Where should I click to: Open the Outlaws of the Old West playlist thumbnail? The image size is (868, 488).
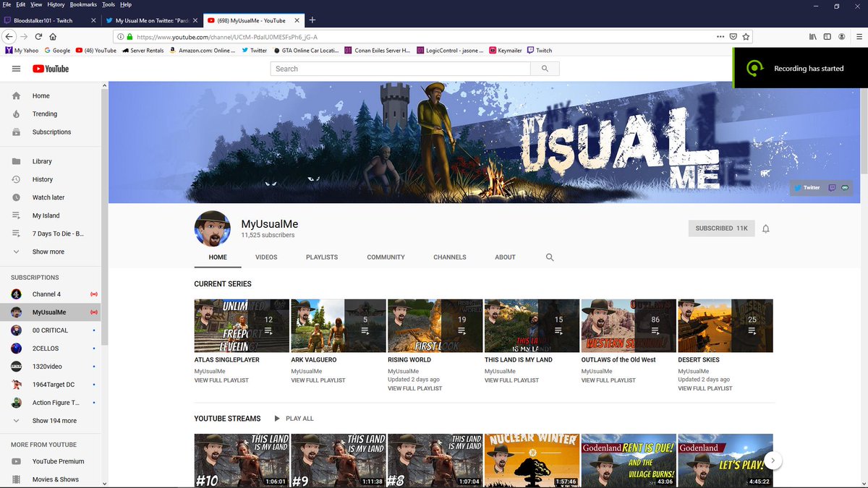point(629,325)
